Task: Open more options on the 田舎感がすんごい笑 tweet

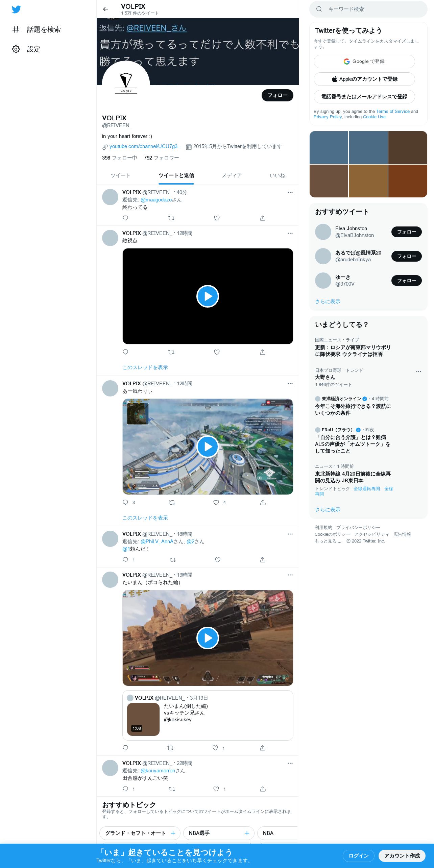Action: point(290,763)
